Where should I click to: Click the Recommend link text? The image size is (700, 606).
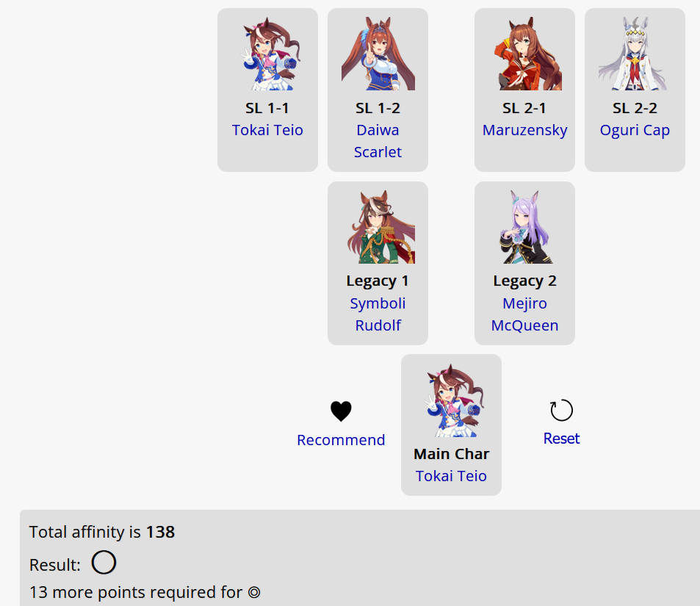click(x=341, y=440)
